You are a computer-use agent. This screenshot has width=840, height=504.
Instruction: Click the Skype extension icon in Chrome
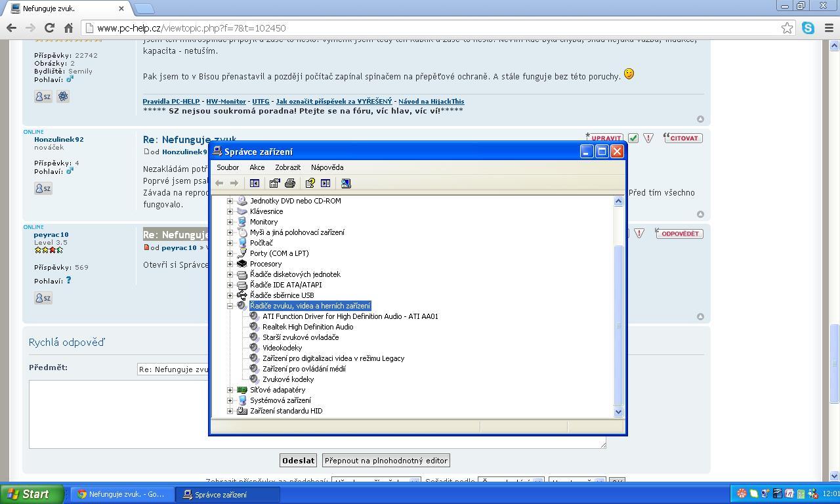click(x=808, y=28)
